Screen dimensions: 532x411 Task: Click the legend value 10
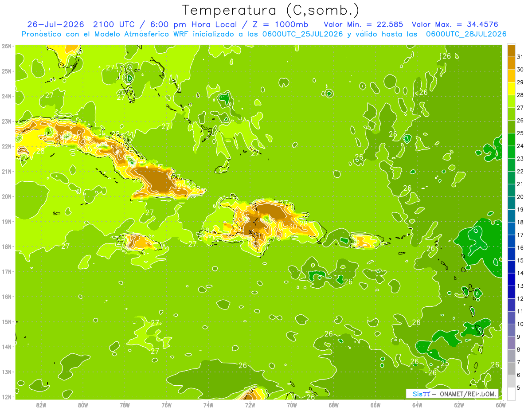click(520, 324)
